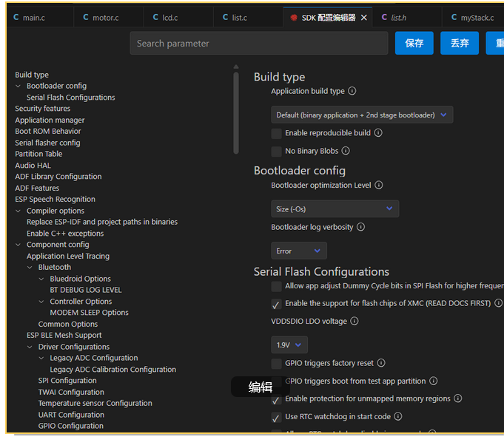Select Application Level Tracing in the tree
The image size is (504, 448).
[x=68, y=256]
